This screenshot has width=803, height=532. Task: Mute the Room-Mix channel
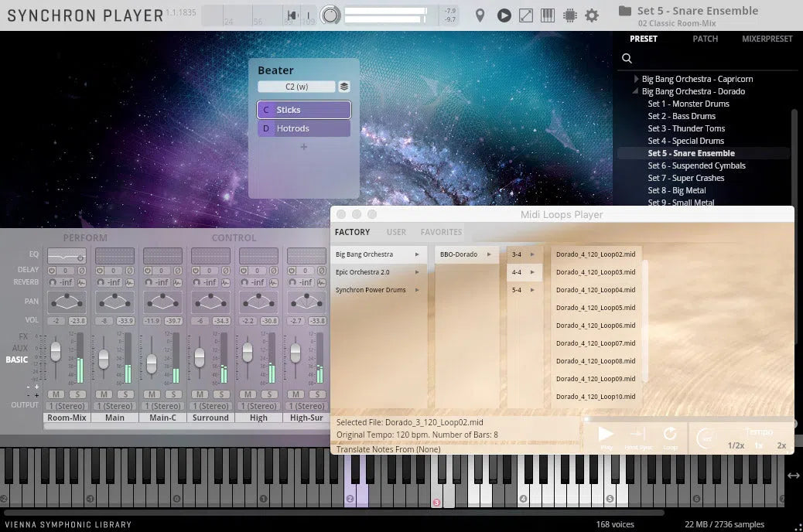point(56,394)
